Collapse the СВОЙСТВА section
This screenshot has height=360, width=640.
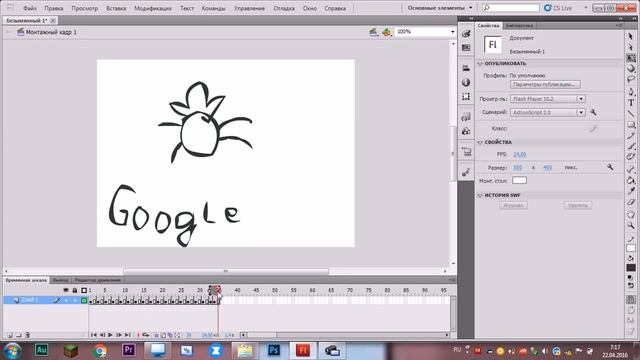(480, 142)
